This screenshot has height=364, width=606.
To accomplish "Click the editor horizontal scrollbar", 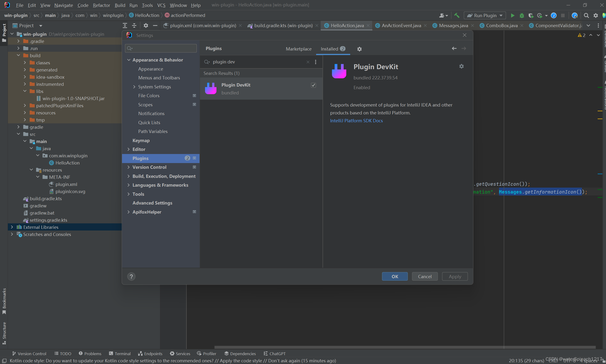I will click(405, 347).
